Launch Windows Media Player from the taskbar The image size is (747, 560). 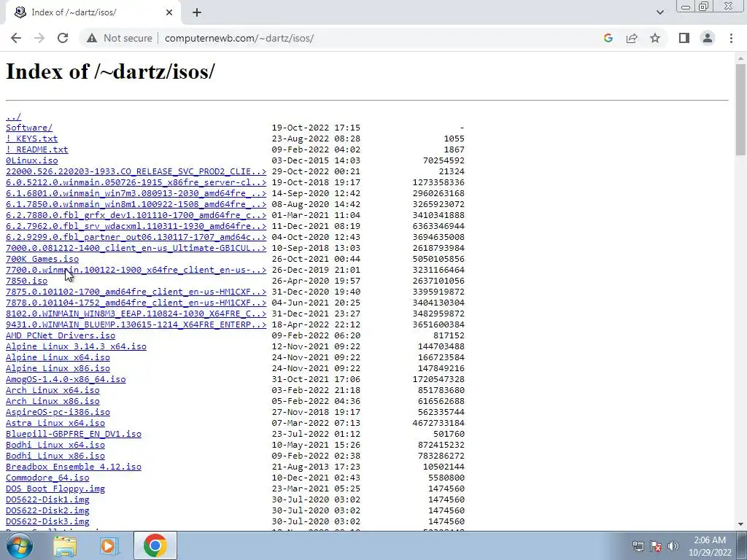pyautogui.click(x=109, y=545)
